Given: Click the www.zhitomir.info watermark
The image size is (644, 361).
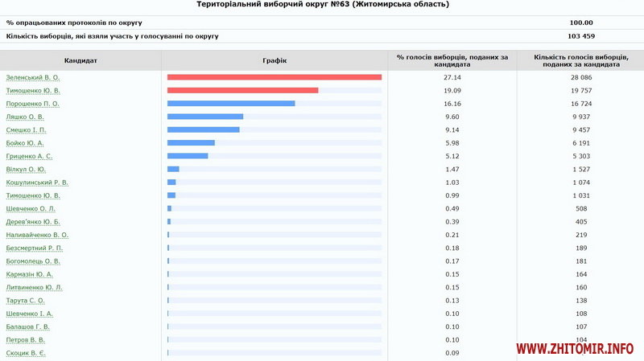Looking at the screenshot, I should pyautogui.click(x=575, y=349).
